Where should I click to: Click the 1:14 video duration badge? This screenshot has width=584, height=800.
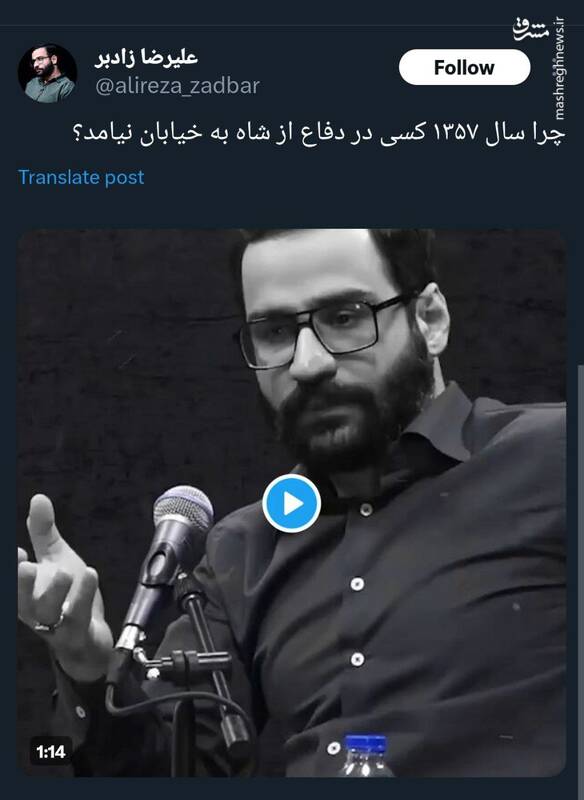click(x=50, y=751)
